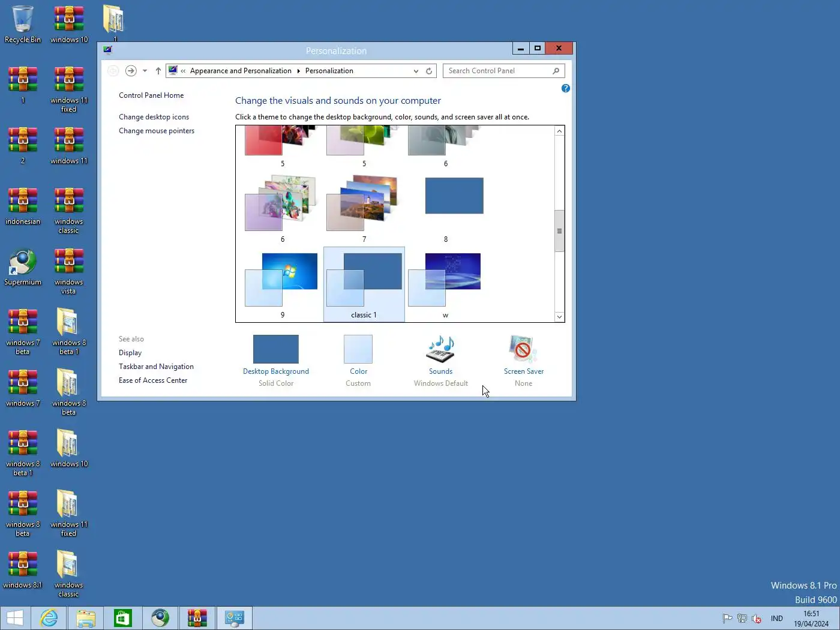Select the windows vista archive icon

(x=69, y=271)
